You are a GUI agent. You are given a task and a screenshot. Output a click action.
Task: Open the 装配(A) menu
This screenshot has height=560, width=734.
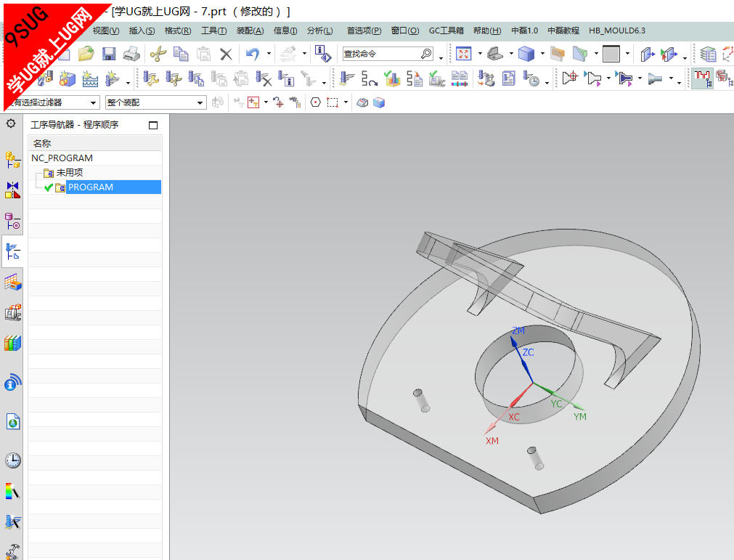click(250, 31)
